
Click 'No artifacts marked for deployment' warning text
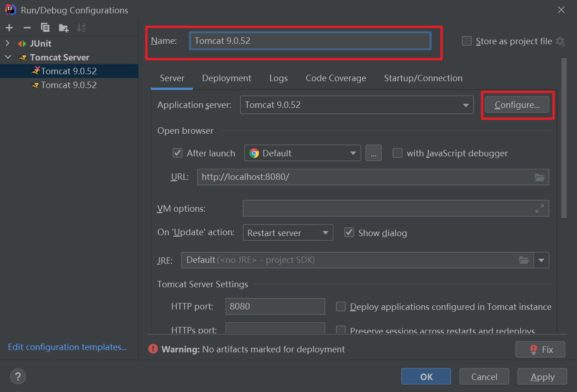pyautogui.click(x=274, y=349)
